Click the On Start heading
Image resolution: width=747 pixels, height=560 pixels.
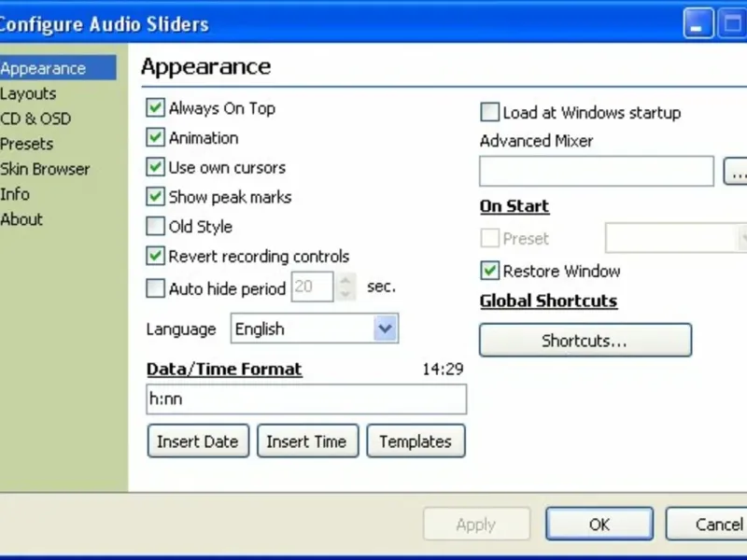click(514, 205)
